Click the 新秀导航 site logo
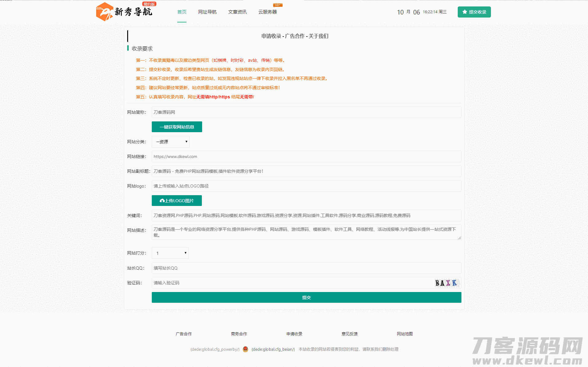 click(x=124, y=12)
